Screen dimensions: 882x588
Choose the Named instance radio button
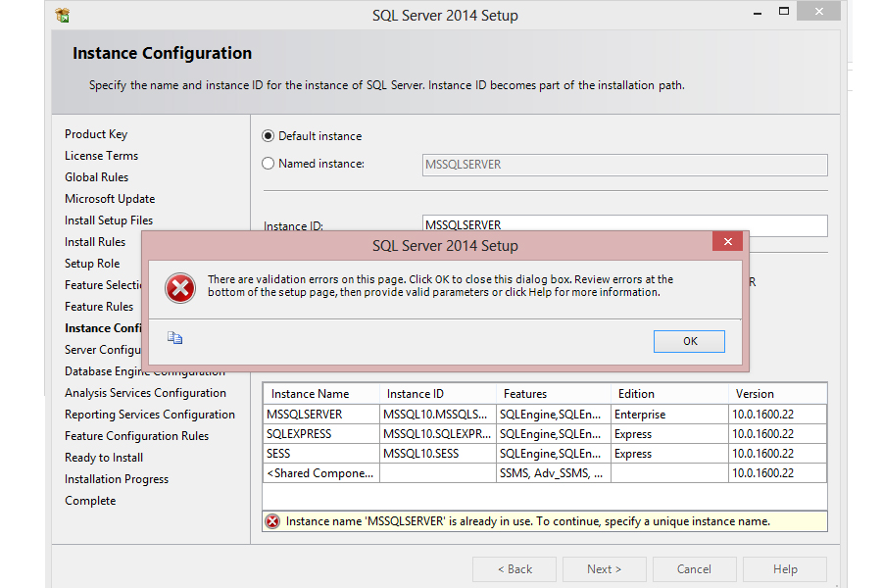[x=269, y=164]
